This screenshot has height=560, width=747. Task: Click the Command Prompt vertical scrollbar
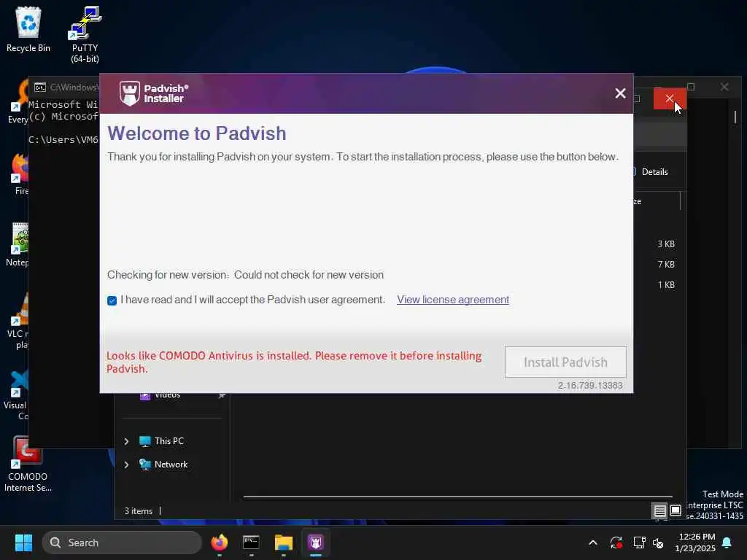click(x=735, y=117)
